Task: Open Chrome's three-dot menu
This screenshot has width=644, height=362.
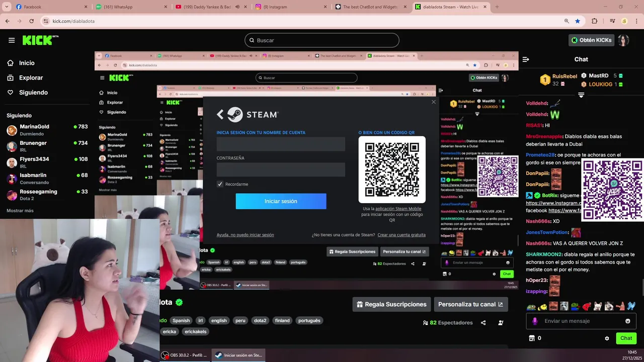Action: click(637, 21)
